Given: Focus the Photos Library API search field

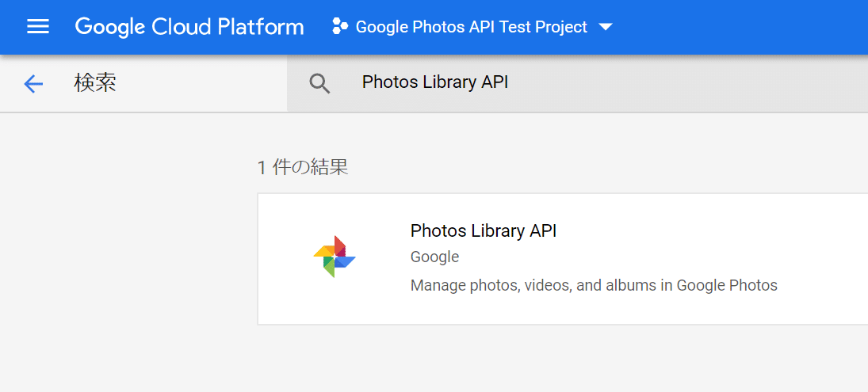Looking at the screenshot, I should point(435,82).
